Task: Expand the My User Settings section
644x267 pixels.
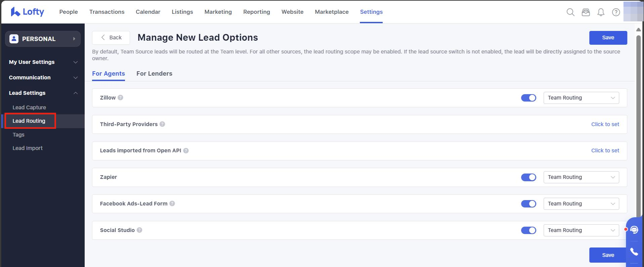Action: (43, 62)
